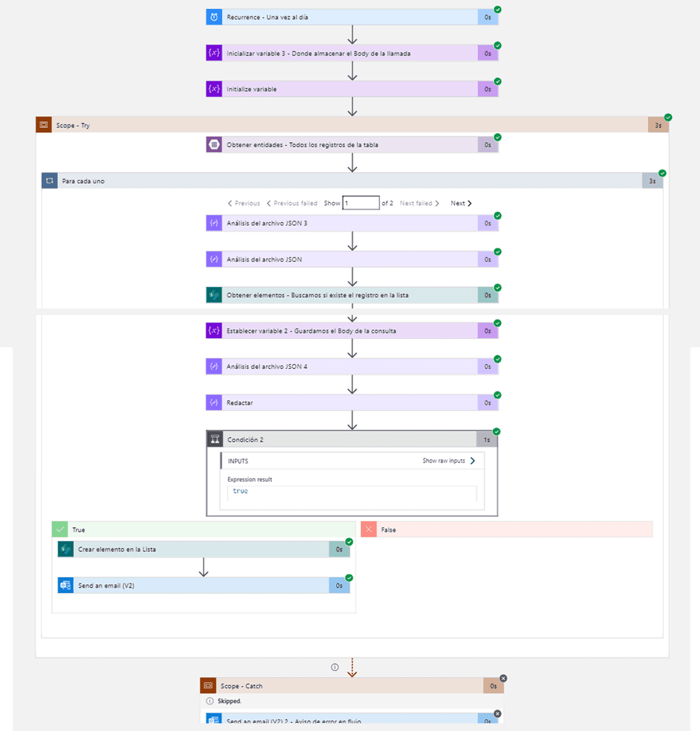700x731 pixels.
Task: Click the Outlook icon of the Aviso de error step
Action: 214,719
